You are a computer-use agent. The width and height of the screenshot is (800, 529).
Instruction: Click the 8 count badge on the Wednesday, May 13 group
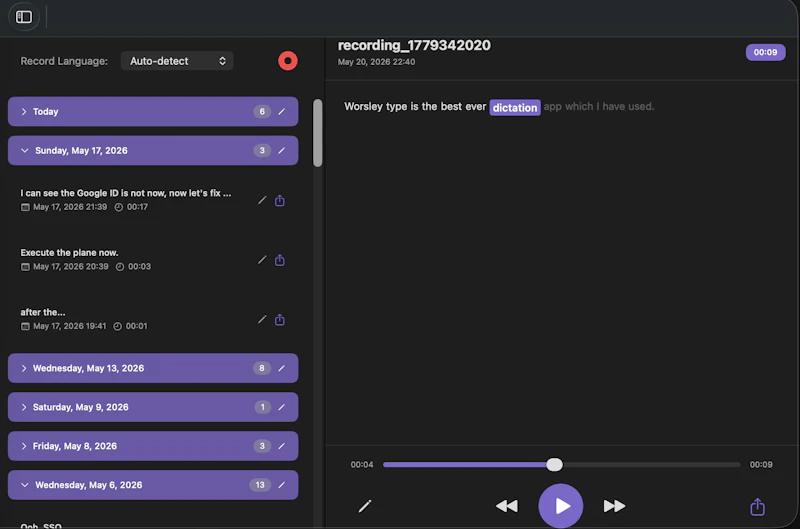[262, 368]
